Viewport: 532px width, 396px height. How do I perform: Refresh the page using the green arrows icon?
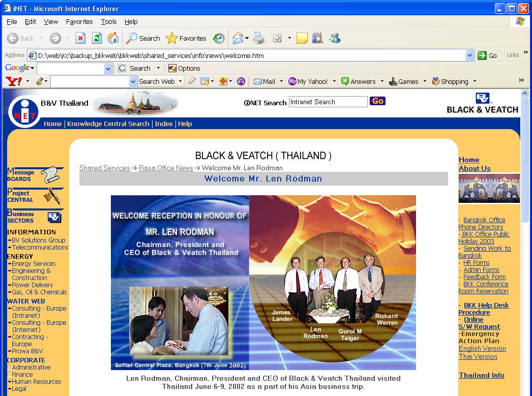tap(97, 38)
